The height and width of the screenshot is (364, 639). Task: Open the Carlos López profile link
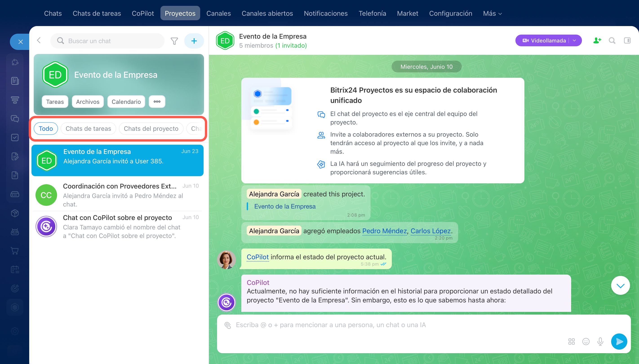point(430,231)
